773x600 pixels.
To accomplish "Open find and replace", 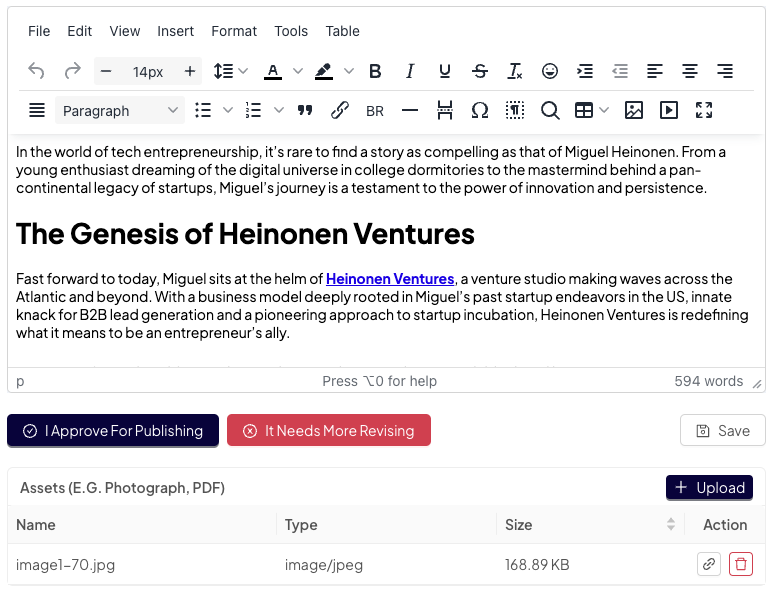I will coord(550,110).
